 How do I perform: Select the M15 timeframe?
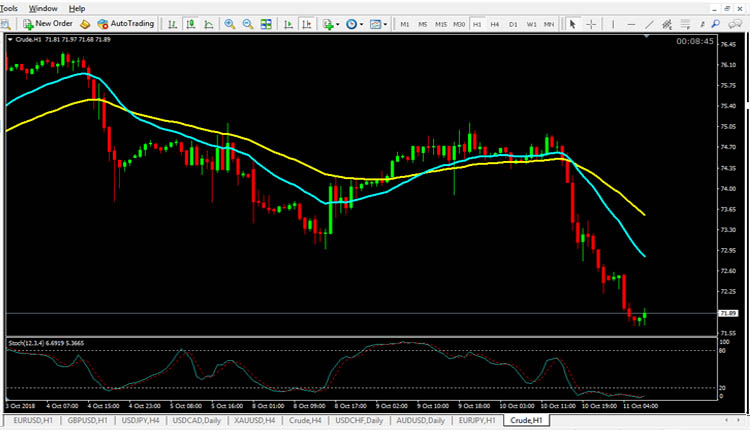[441, 24]
